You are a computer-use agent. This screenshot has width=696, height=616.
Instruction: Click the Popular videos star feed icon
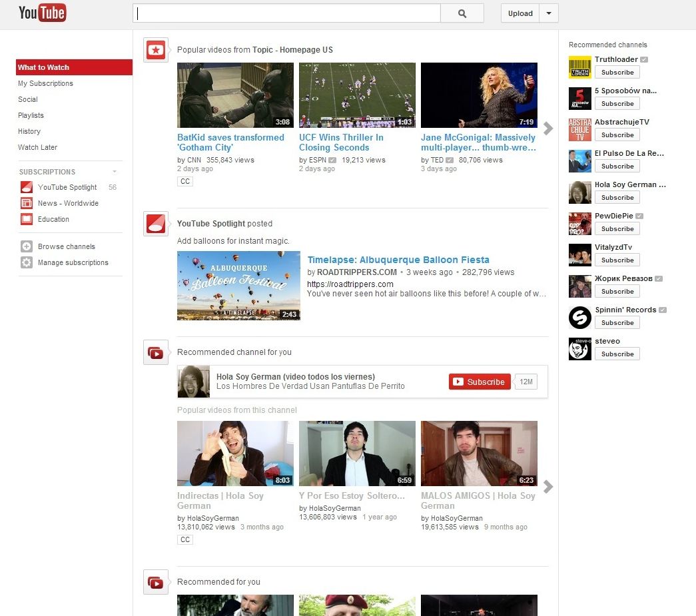pyautogui.click(x=156, y=50)
